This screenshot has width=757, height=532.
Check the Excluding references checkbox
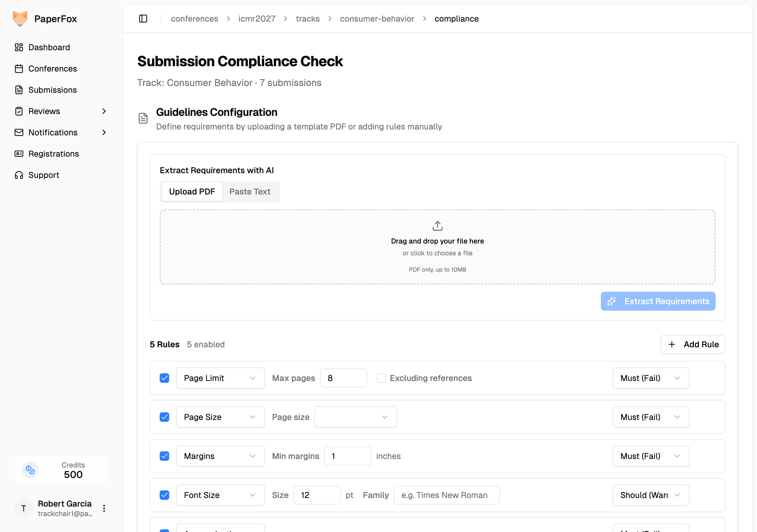[381, 378]
